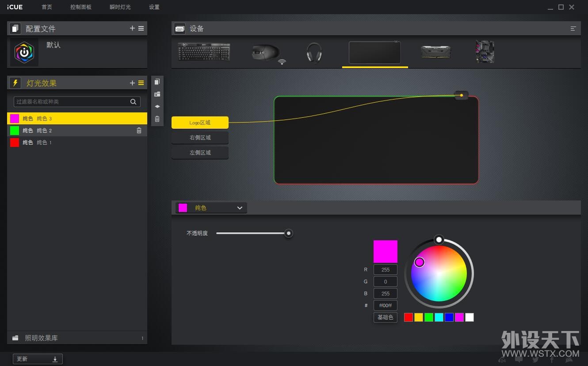
Task: Select the Logo区域 zone button
Action: (x=200, y=123)
